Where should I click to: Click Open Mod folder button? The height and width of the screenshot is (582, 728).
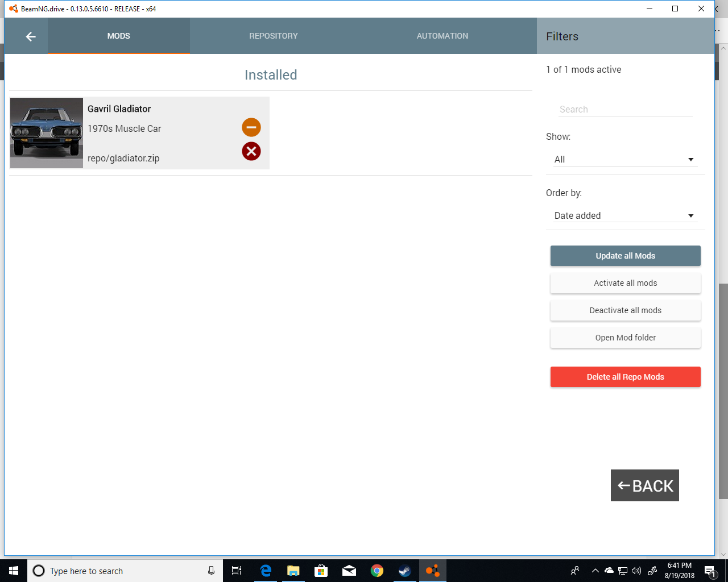pyautogui.click(x=626, y=338)
